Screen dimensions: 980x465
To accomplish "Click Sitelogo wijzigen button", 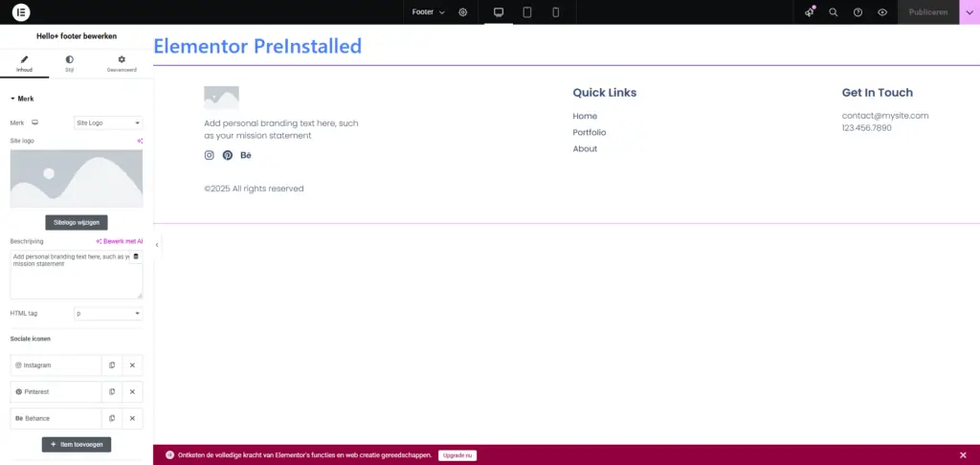I will 77,223.
